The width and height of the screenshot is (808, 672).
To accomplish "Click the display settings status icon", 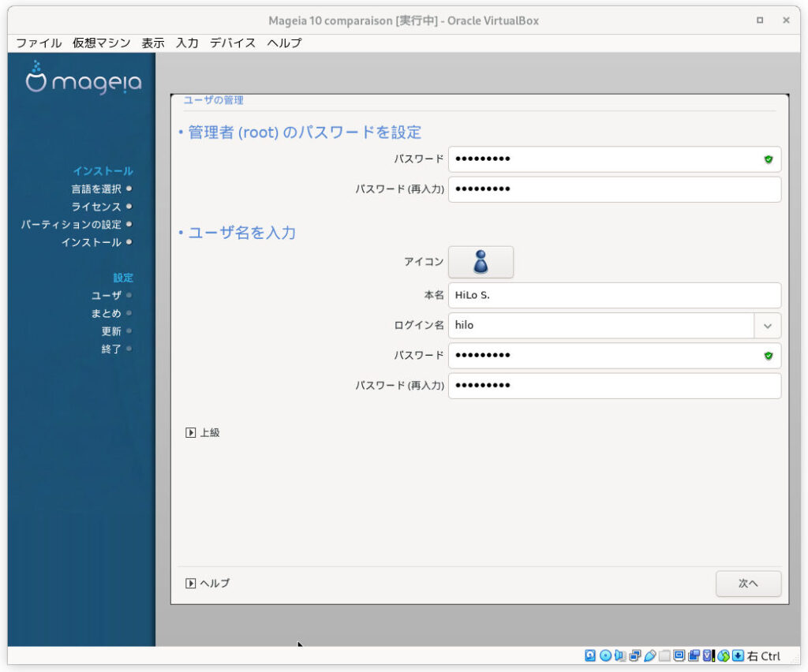I will (679, 655).
